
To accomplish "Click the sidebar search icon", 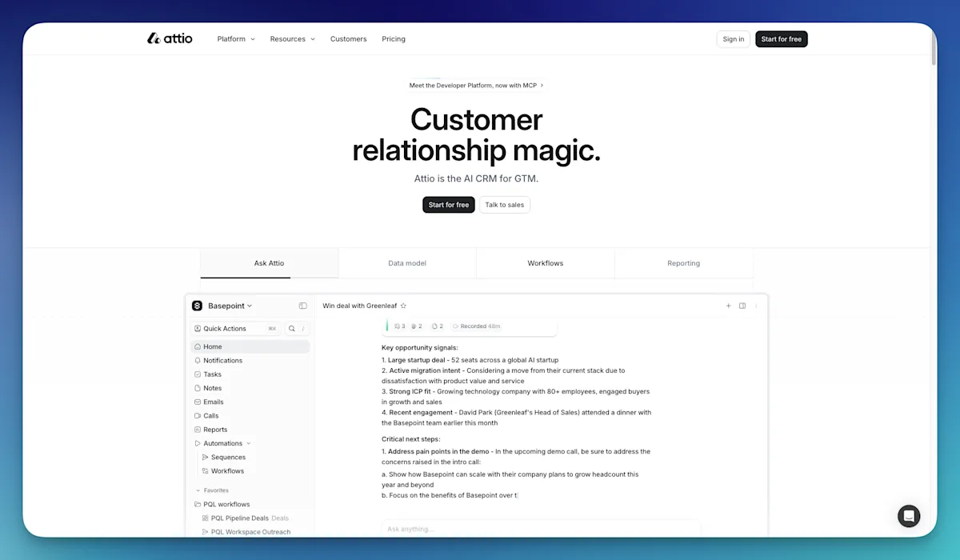I will 292,329.
